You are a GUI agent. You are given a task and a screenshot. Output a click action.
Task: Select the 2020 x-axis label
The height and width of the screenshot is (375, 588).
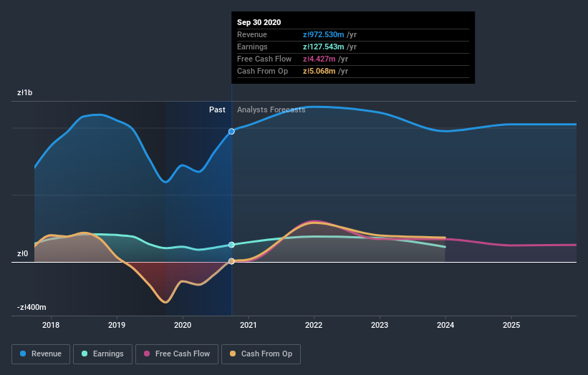[183, 325]
